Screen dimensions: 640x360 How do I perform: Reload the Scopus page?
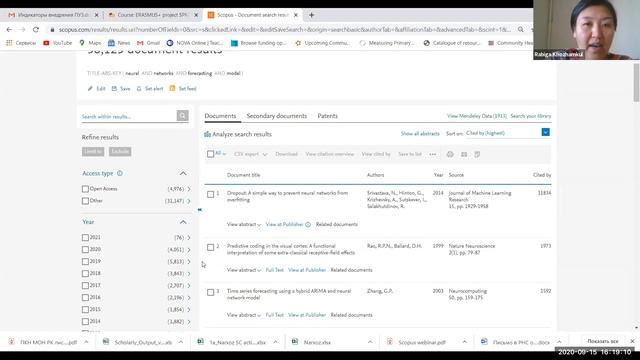pos(36,29)
